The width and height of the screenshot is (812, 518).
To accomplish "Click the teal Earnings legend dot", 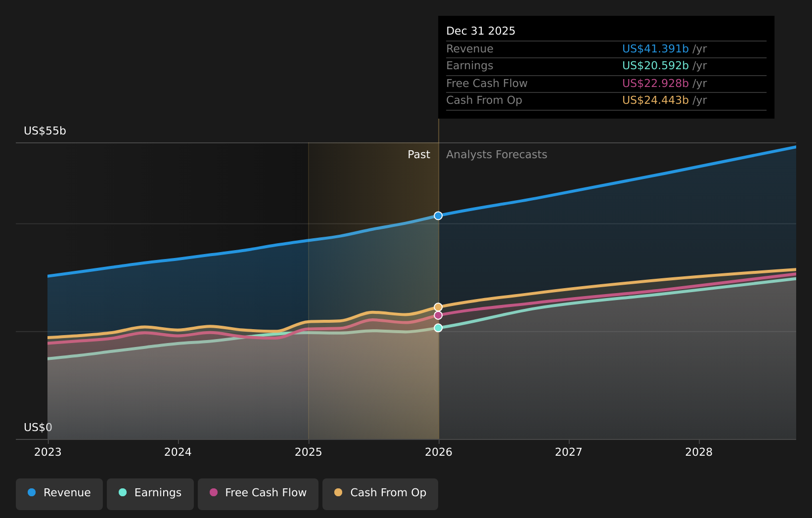I will pos(122,493).
